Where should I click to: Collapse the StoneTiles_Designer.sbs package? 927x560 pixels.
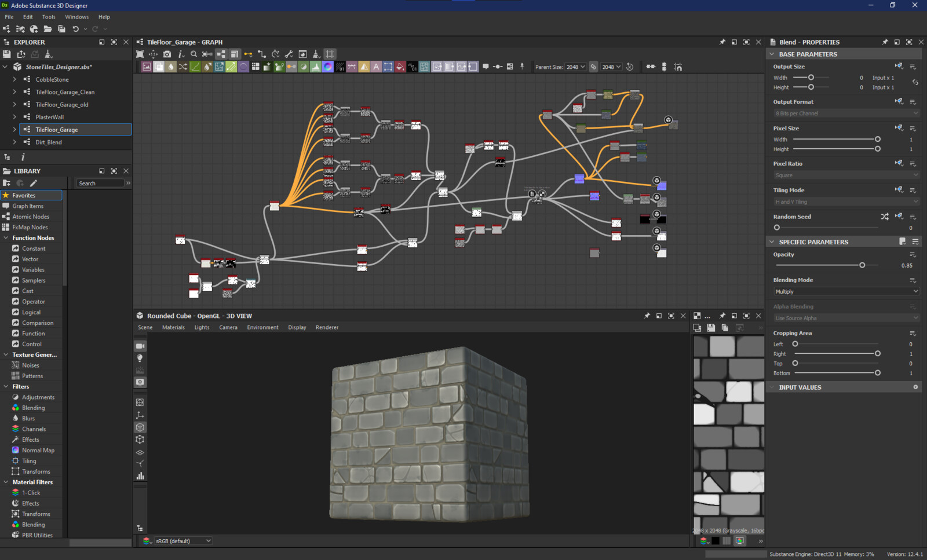pyautogui.click(x=5, y=67)
